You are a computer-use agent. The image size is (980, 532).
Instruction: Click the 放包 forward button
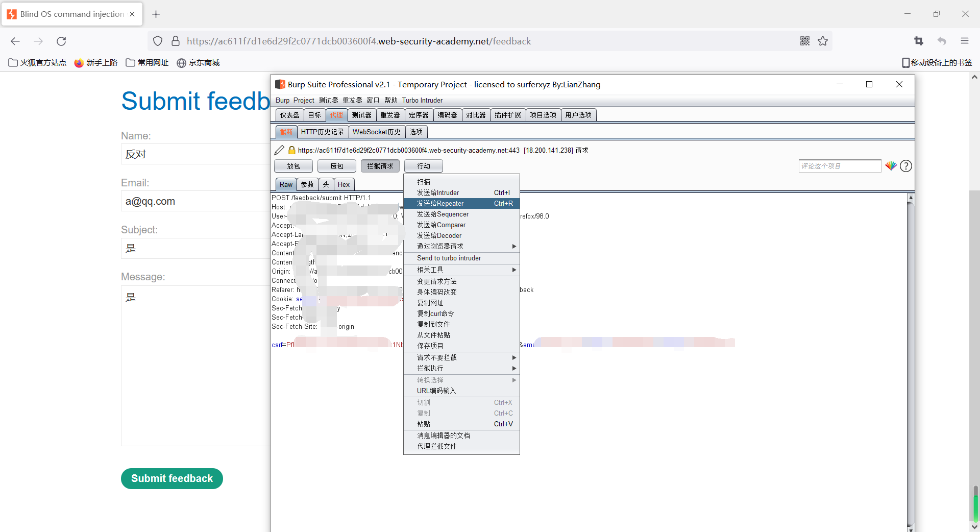coord(293,166)
